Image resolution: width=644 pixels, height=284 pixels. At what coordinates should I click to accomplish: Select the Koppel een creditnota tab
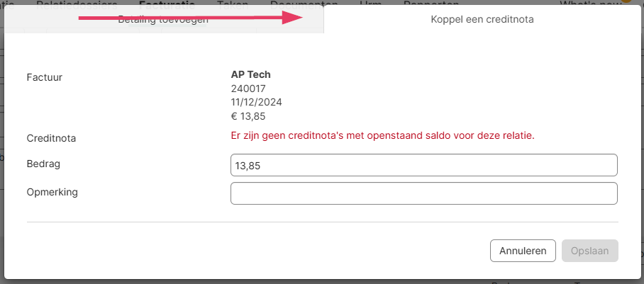[x=482, y=20]
